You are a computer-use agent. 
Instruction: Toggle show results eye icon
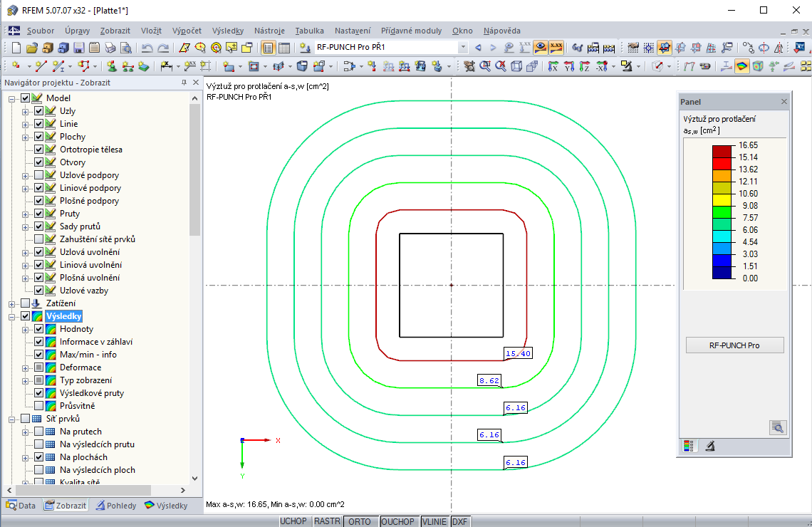coord(541,48)
